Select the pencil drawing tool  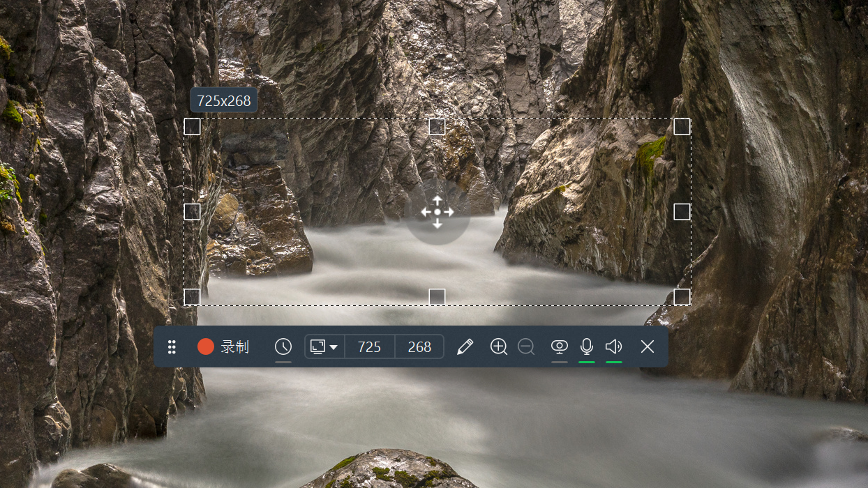[x=465, y=346]
